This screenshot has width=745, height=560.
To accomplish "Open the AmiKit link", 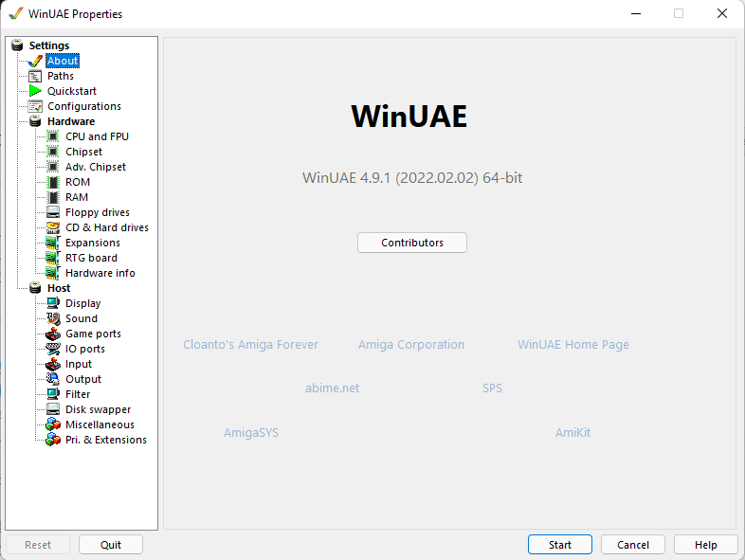I will tap(573, 433).
